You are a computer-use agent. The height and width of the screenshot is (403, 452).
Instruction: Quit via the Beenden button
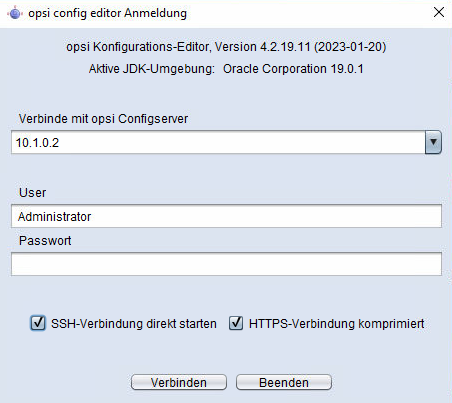coord(284,382)
